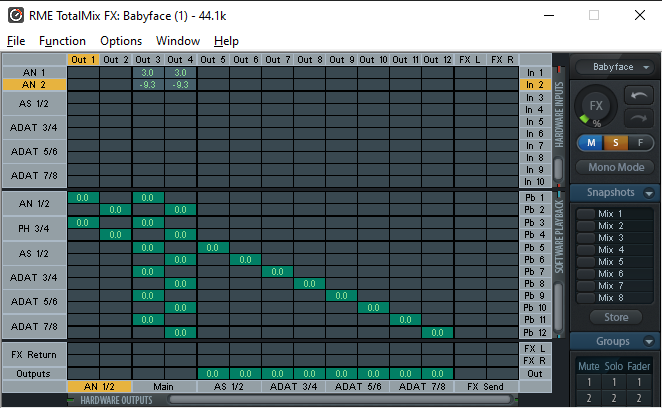Screen dimensions: 662x408
Task: Click the FX percent knob
Action: (x=595, y=106)
